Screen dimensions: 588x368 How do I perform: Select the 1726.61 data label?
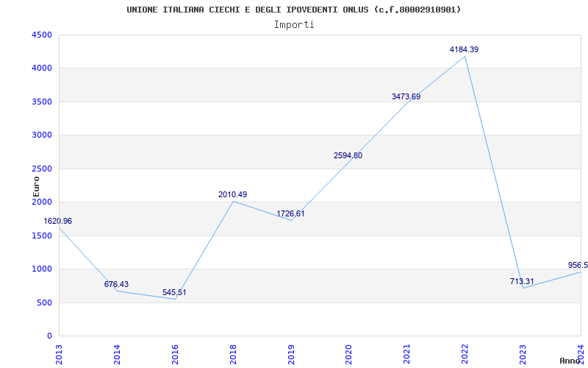pyautogui.click(x=290, y=213)
